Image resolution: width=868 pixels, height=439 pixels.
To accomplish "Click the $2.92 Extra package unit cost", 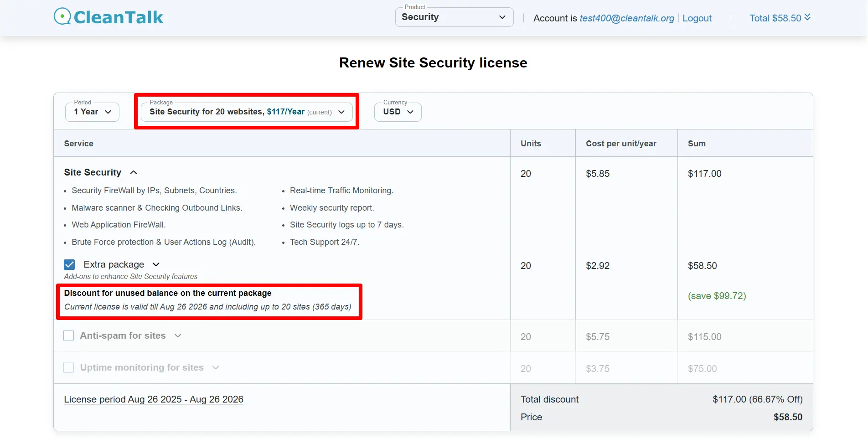I will (x=598, y=266).
